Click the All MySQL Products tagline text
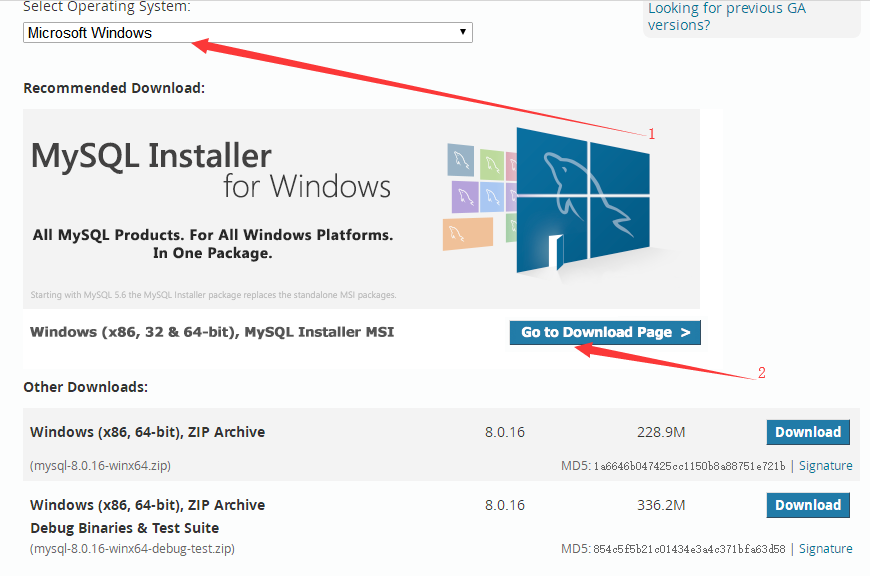Viewport: 870px width, 576px height. tap(213, 244)
